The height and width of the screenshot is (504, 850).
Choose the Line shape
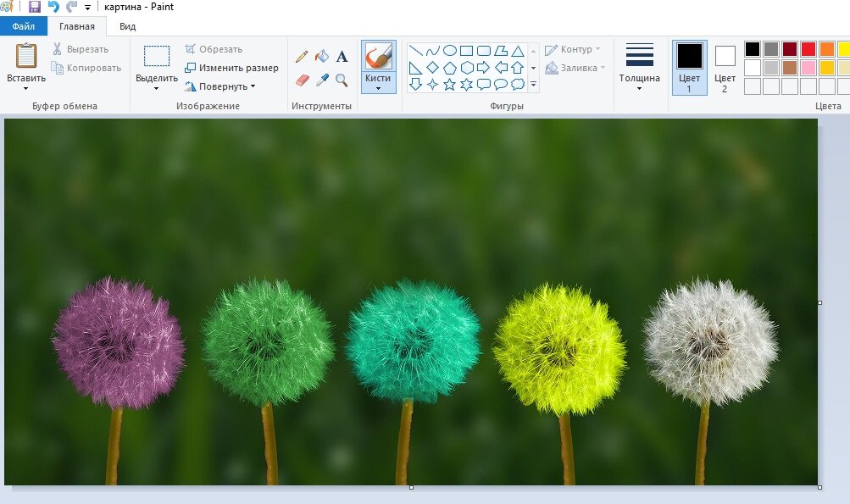[415, 51]
